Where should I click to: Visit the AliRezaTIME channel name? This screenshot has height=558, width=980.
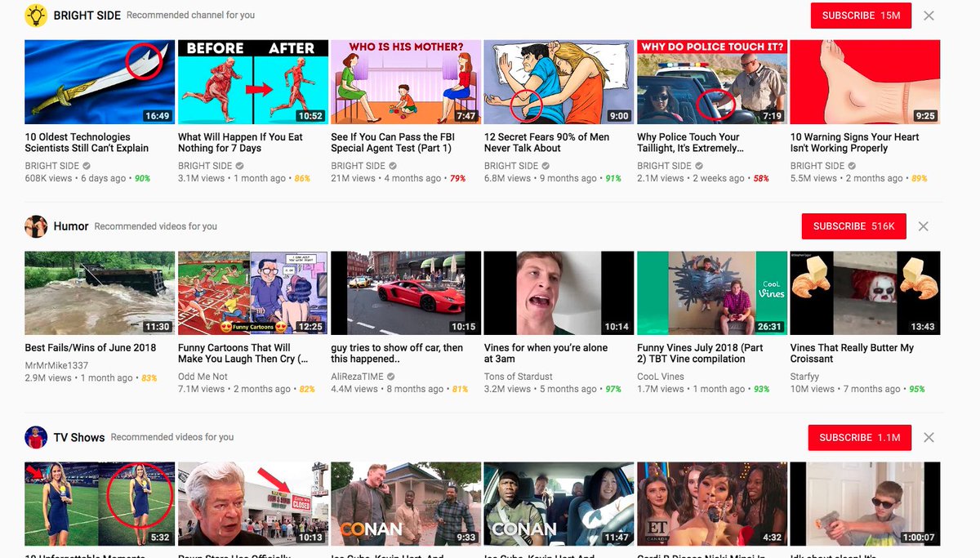358,377
